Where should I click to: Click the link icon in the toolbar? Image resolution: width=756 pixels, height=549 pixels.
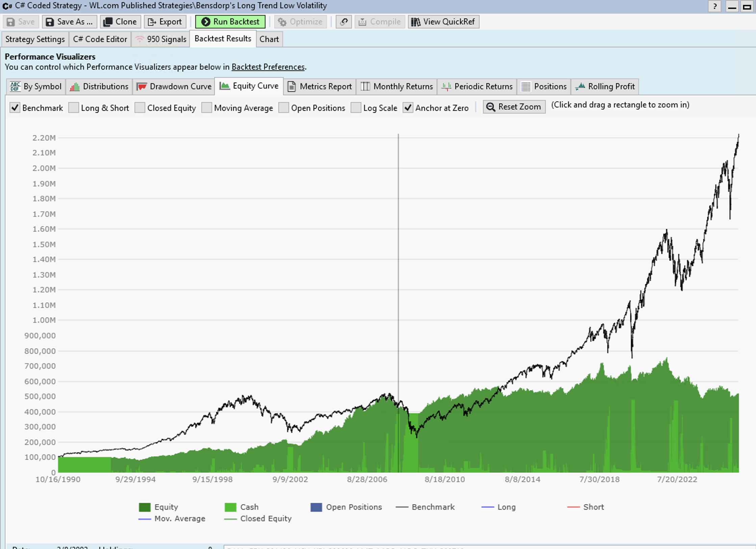344,22
